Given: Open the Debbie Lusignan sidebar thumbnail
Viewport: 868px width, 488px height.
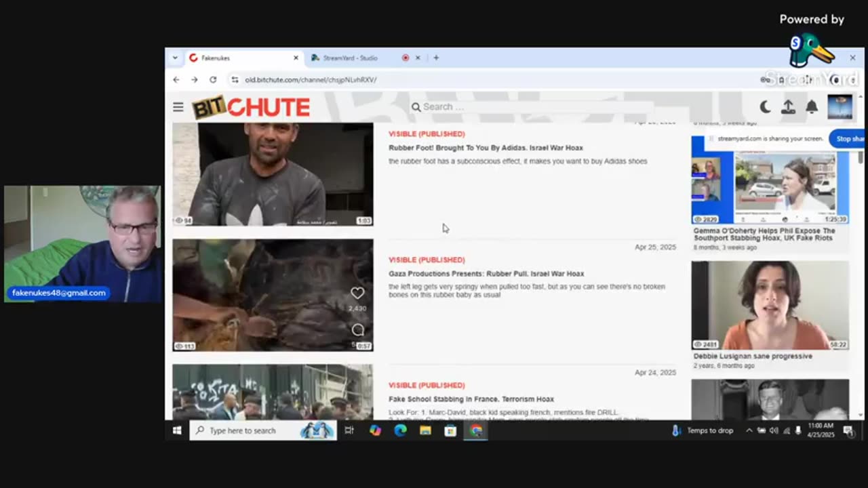Looking at the screenshot, I should [x=770, y=306].
